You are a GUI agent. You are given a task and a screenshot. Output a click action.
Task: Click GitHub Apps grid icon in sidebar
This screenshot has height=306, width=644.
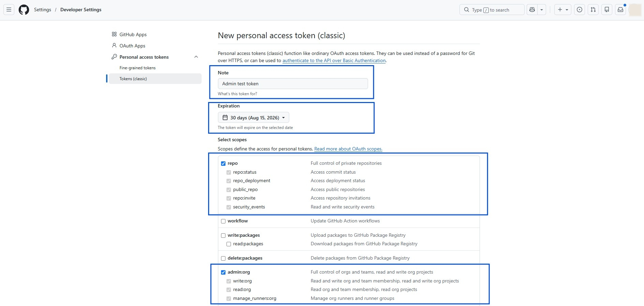114,34
